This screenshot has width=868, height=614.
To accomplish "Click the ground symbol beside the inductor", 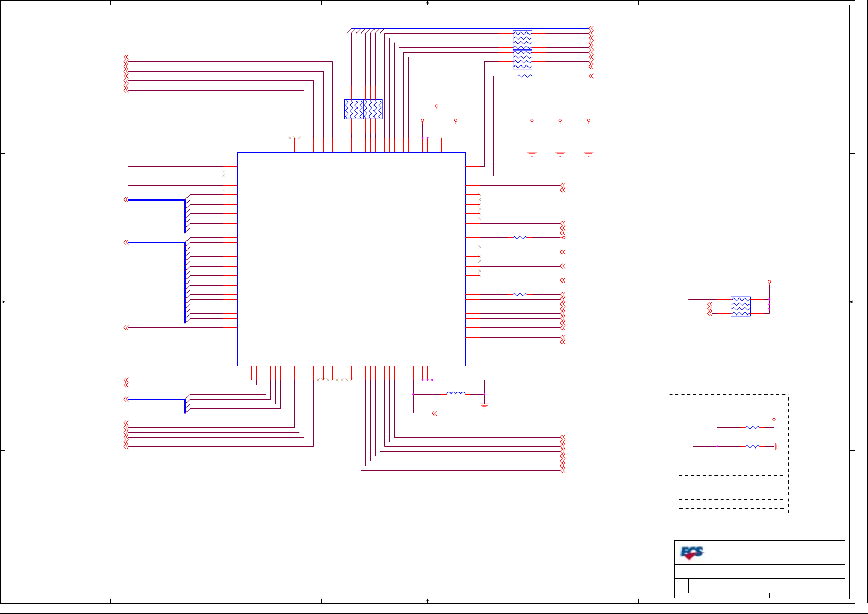I will click(x=484, y=406).
